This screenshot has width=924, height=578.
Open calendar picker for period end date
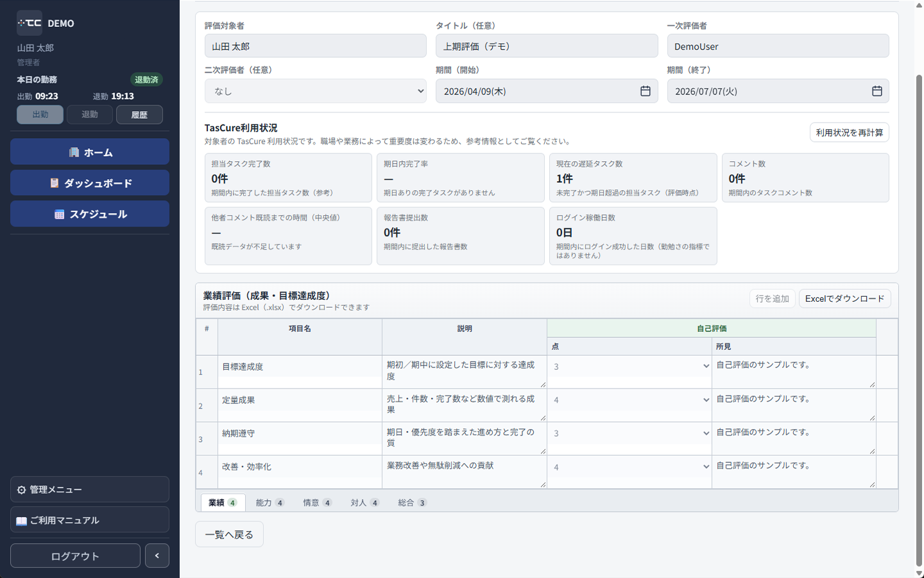point(877,91)
